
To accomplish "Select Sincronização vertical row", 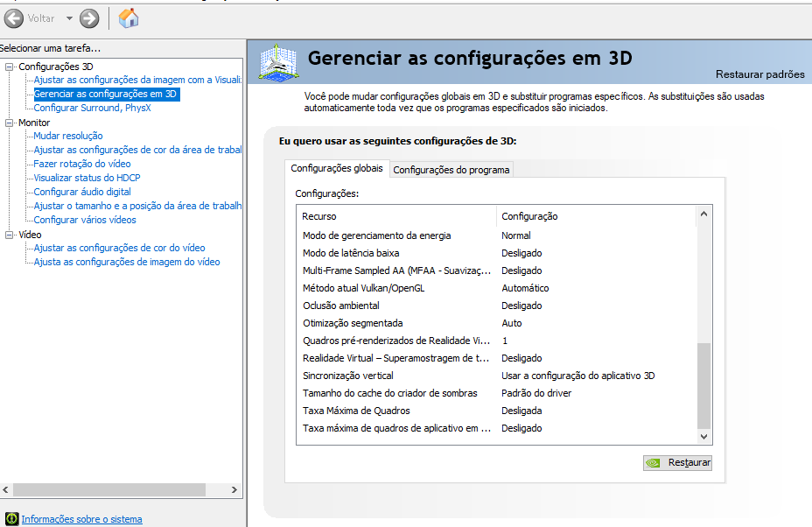I will click(496, 376).
